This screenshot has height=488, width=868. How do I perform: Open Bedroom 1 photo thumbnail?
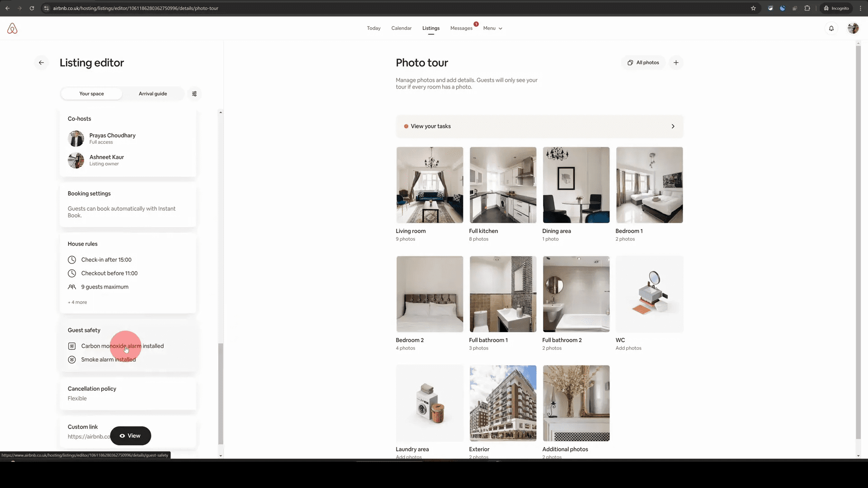[649, 185]
